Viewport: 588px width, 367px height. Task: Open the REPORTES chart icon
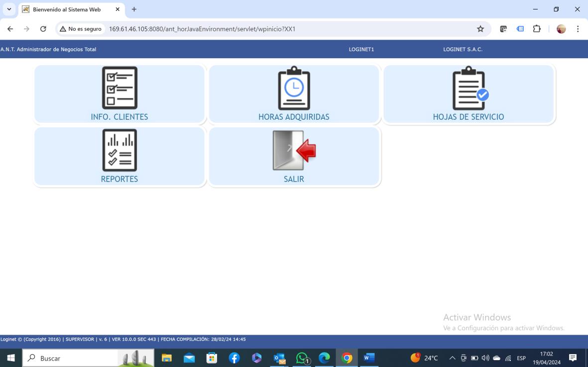(119, 150)
